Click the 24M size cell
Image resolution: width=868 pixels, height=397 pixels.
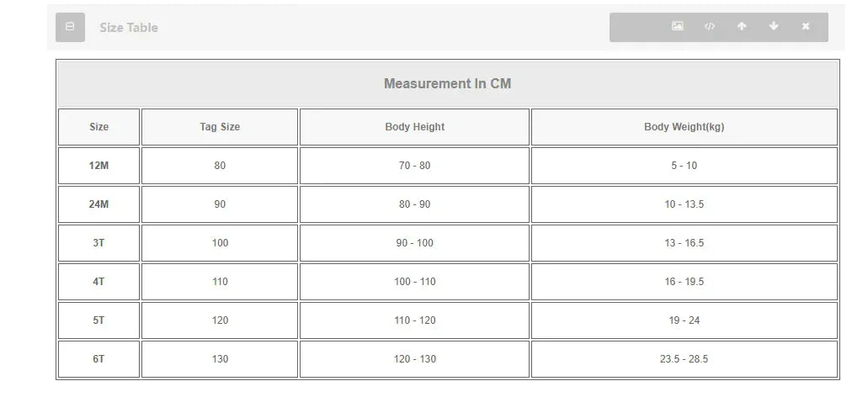[99, 204]
